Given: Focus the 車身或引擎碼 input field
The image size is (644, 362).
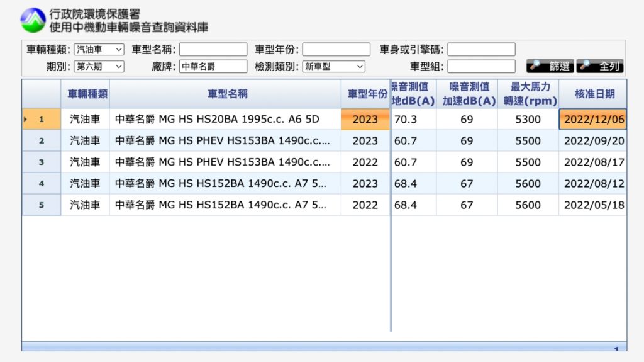Looking at the screenshot, I should [481, 49].
